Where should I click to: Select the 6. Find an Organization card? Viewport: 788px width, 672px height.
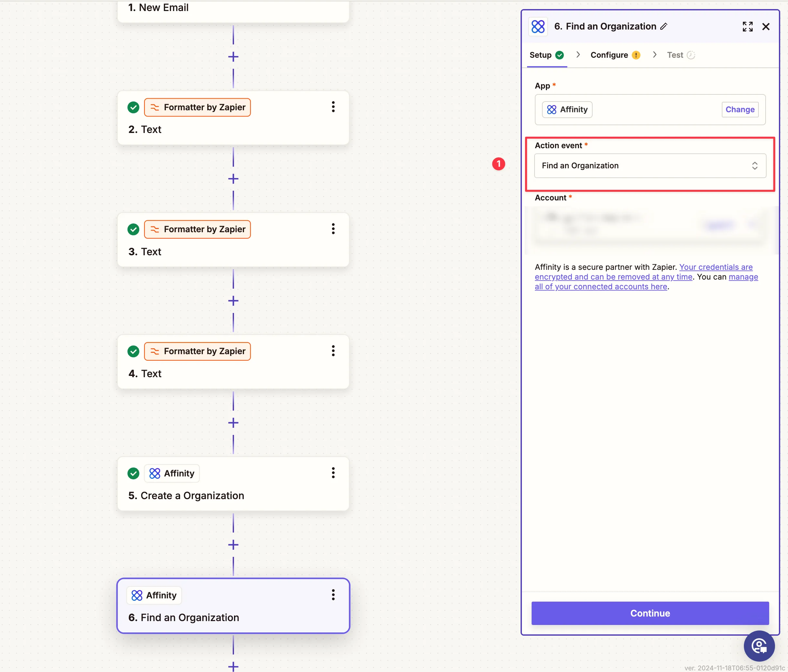pyautogui.click(x=233, y=606)
